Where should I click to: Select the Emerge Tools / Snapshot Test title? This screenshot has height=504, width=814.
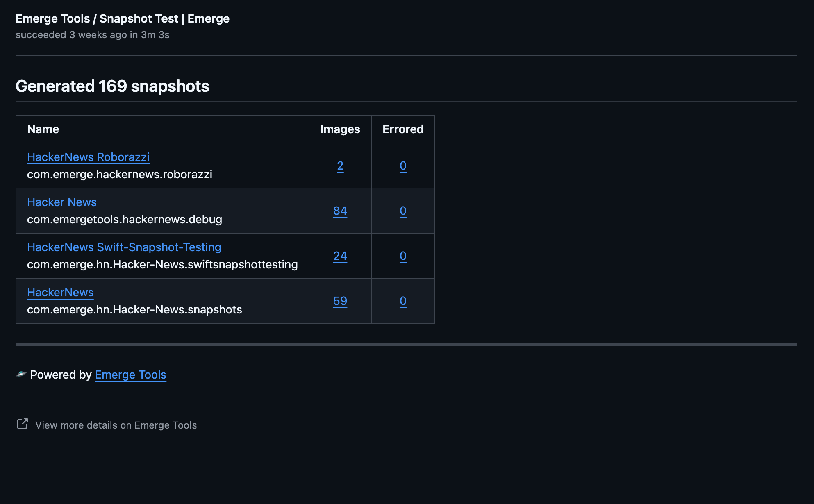(123, 18)
